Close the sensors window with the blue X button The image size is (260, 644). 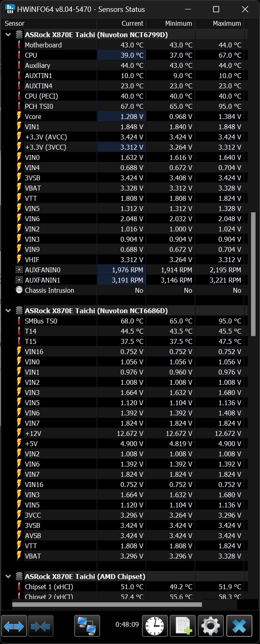pyautogui.click(x=239, y=626)
